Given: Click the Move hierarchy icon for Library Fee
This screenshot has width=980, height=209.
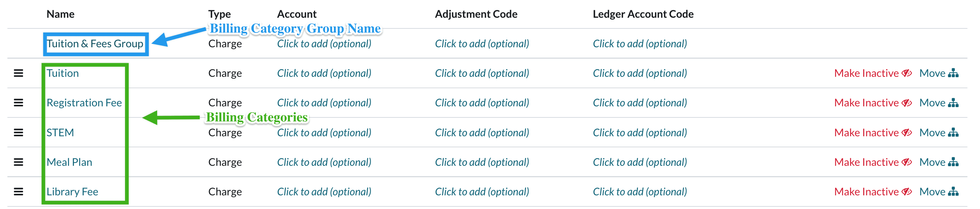Looking at the screenshot, I should [953, 192].
